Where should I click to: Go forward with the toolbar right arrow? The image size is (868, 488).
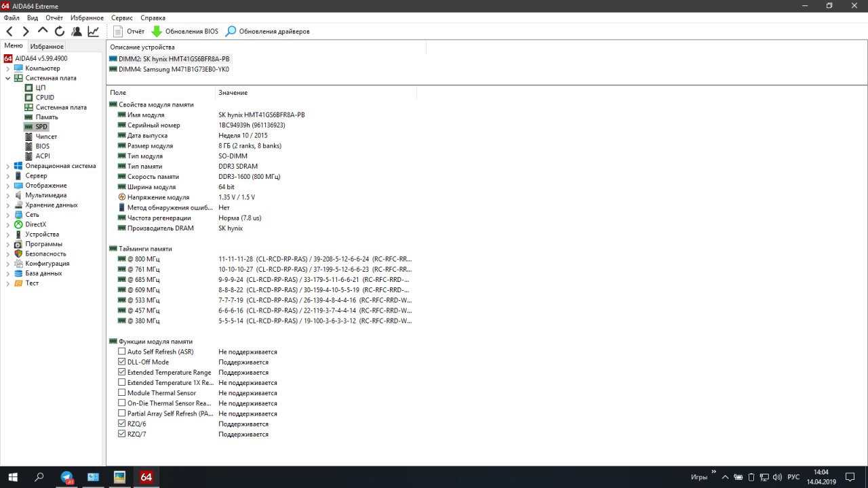26,31
